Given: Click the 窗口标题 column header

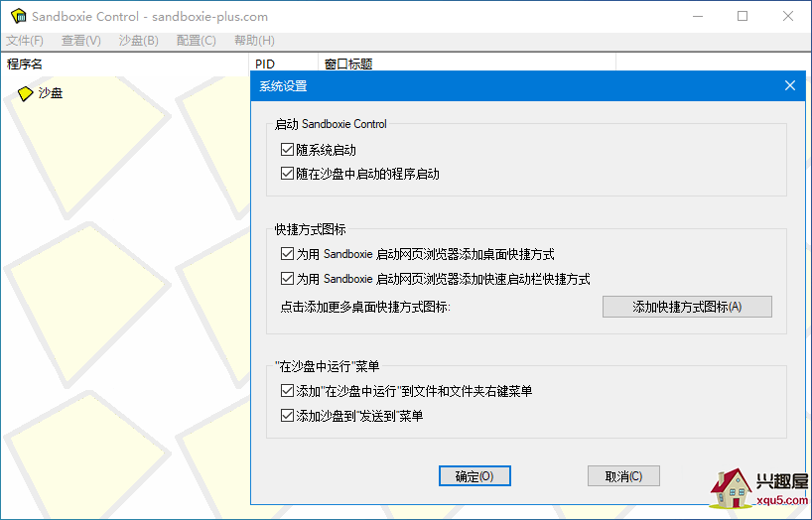Looking at the screenshot, I should point(468,65).
